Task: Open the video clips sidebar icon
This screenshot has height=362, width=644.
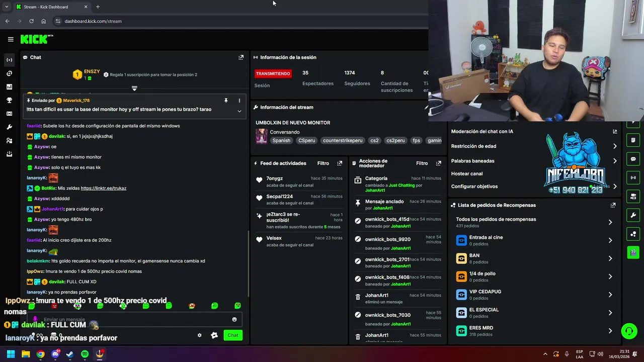Action: pyautogui.click(x=9, y=114)
